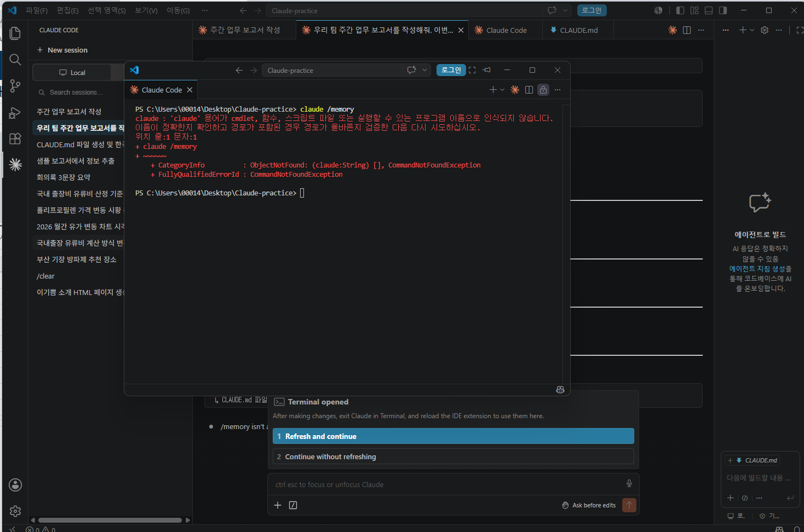Click the always-on-top pin in floating window

coord(487,70)
